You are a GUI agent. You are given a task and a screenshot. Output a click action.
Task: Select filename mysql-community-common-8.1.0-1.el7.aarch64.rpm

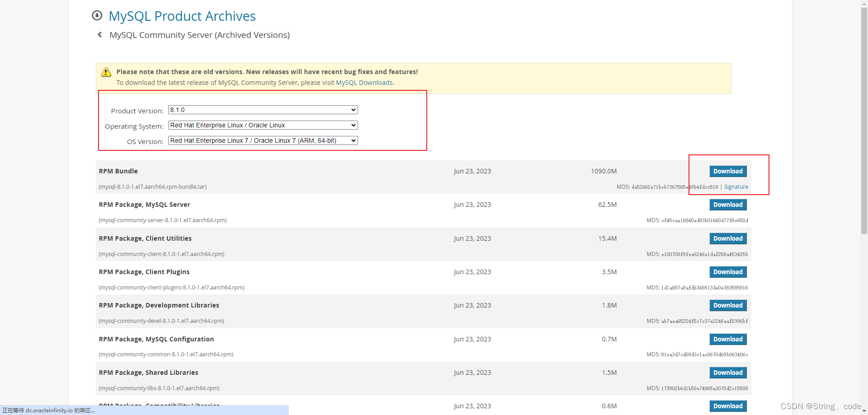(166, 354)
